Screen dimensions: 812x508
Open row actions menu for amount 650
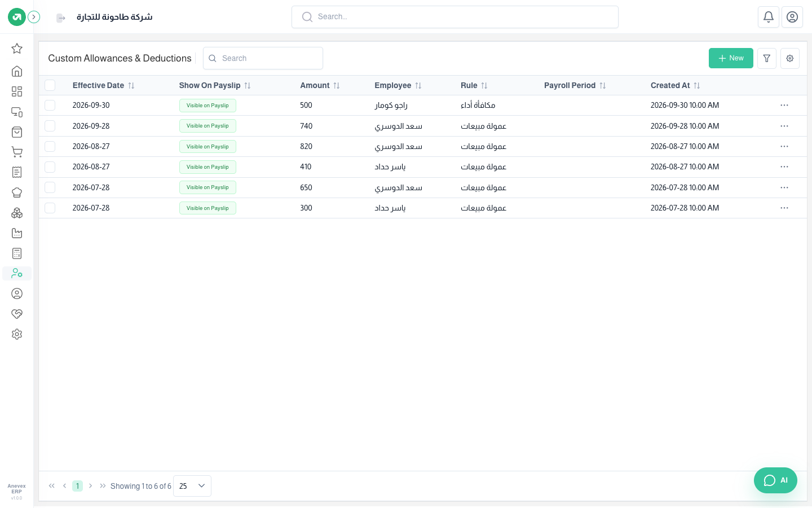point(784,187)
